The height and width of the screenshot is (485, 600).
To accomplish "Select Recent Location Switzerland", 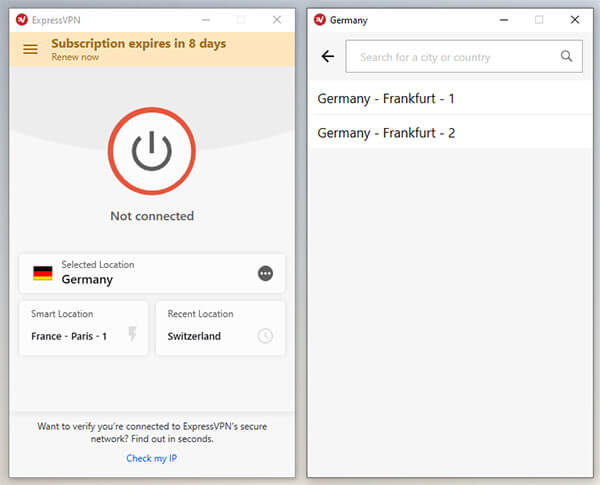I will point(220,328).
